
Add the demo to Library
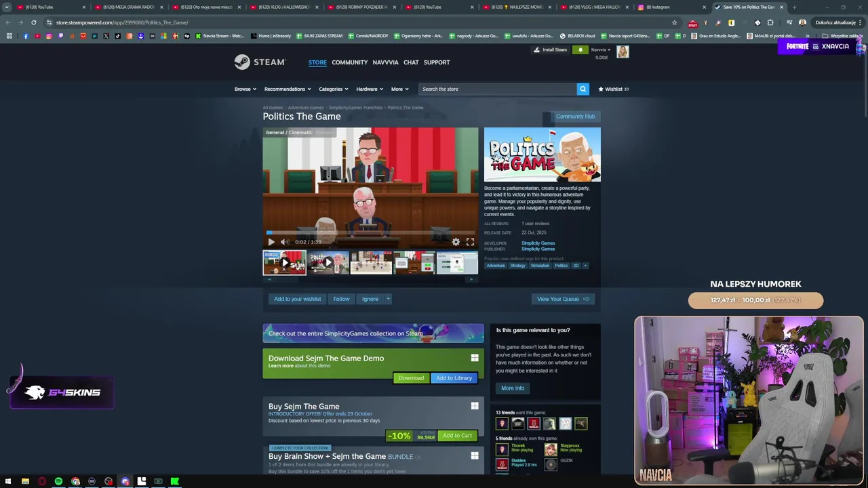point(454,378)
